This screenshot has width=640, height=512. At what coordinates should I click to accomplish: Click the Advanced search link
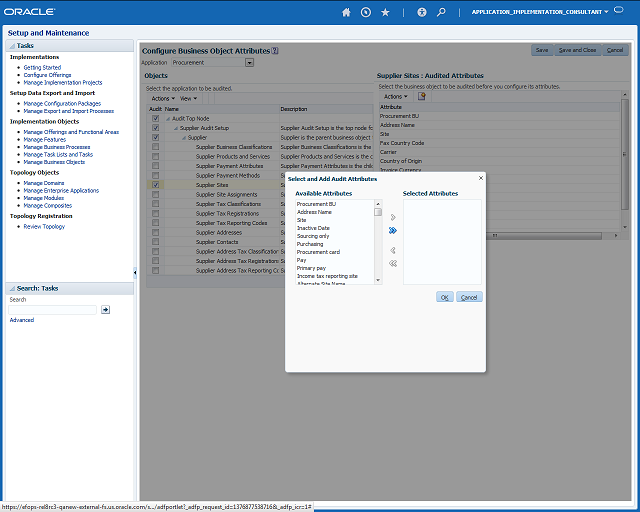pyautogui.click(x=22, y=320)
